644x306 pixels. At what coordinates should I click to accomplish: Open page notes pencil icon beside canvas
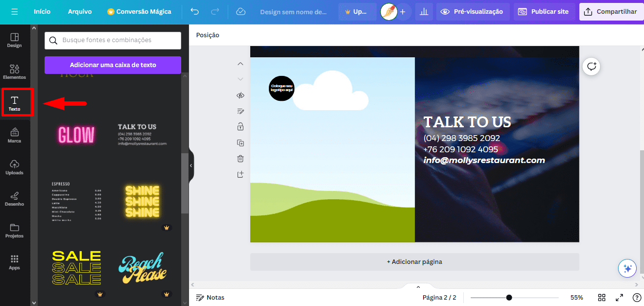point(240,111)
